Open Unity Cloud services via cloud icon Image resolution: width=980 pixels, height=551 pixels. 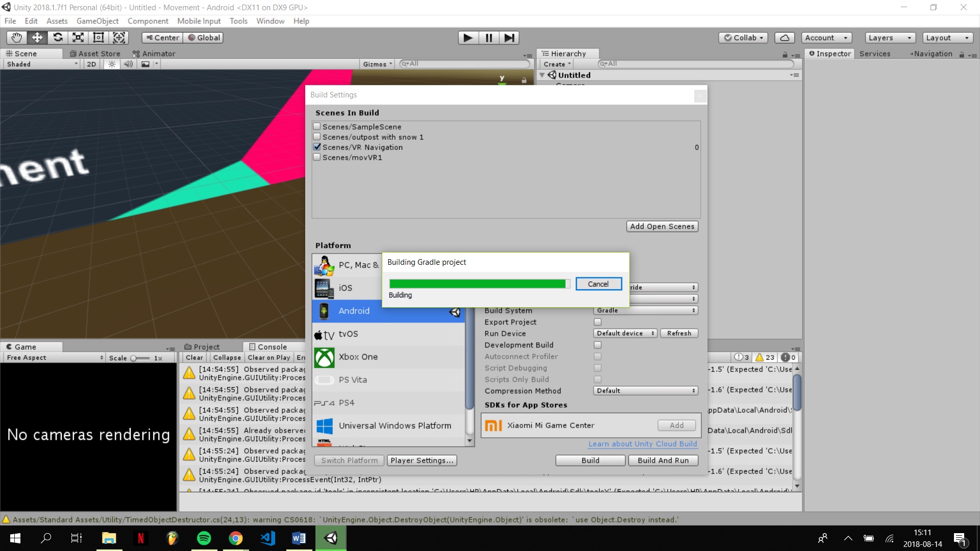pos(785,37)
